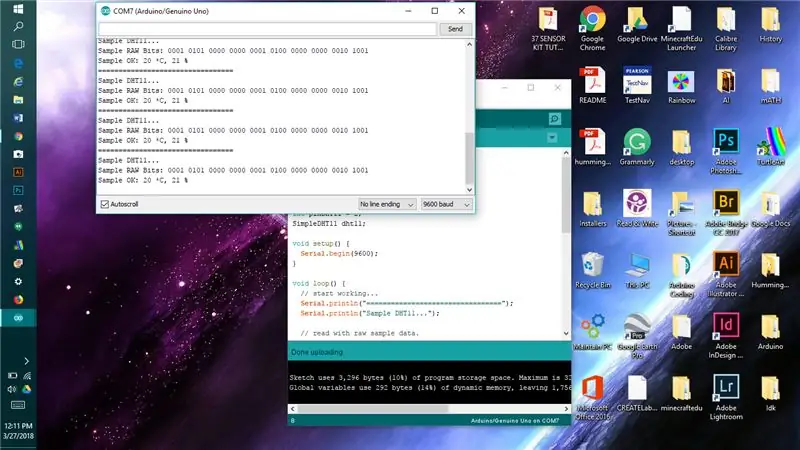The height and width of the screenshot is (450, 800).
Task: Select the Maintain PC desktop icon
Action: click(592, 332)
